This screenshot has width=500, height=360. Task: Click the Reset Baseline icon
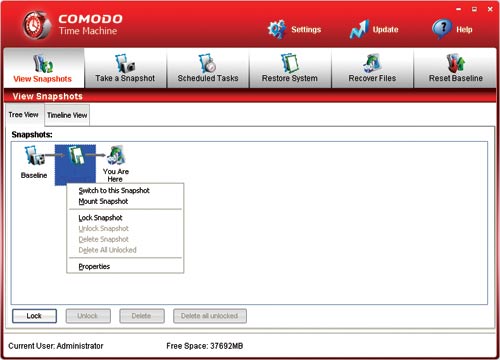(455, 63)
